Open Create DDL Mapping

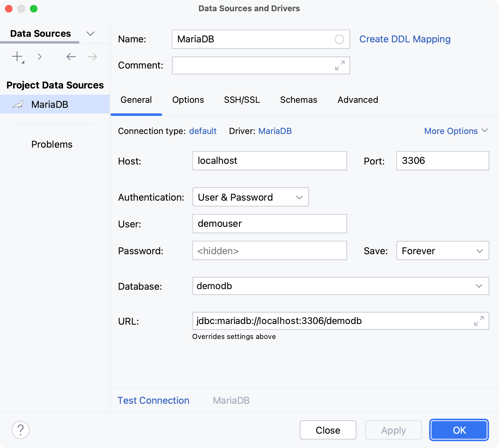click(x=405, y=39)
